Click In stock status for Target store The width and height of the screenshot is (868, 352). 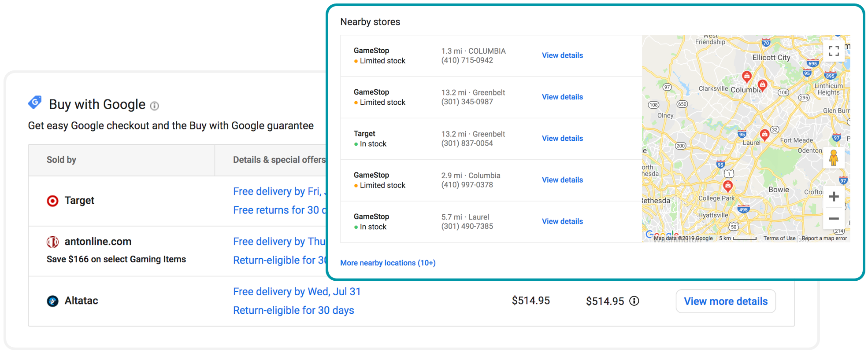tap(370, 144)
